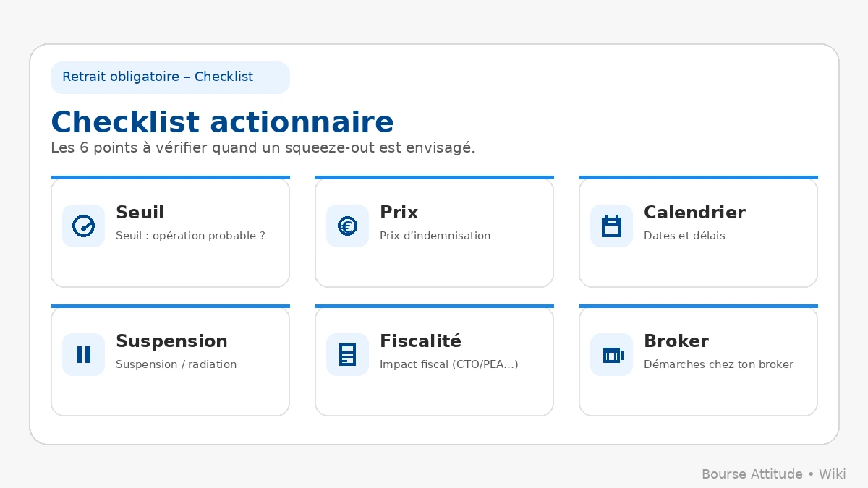Click the Broker card icon
The height and width of the screenshot is (488, 868).
pyautogui.click(x=612, y=355)
